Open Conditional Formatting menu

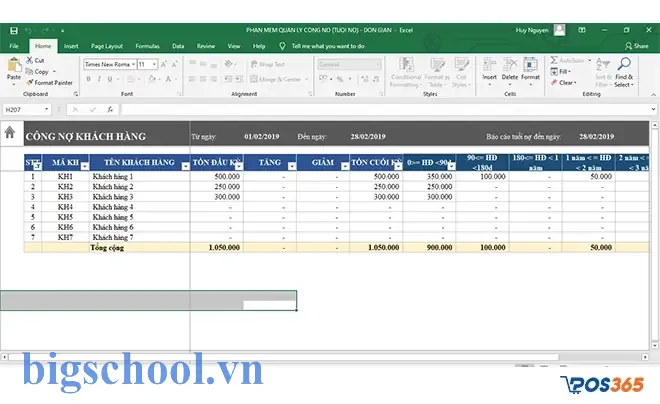click(406, 72)
